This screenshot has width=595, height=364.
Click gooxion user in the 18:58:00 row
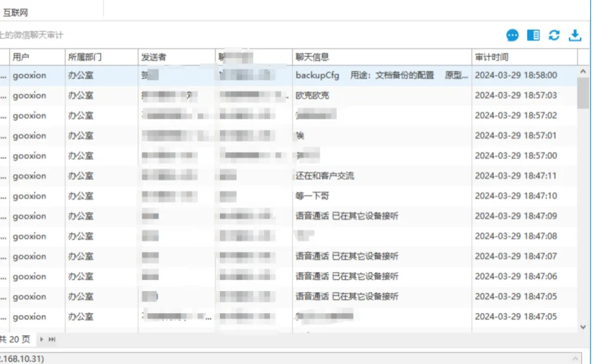(x=29, y=75)
